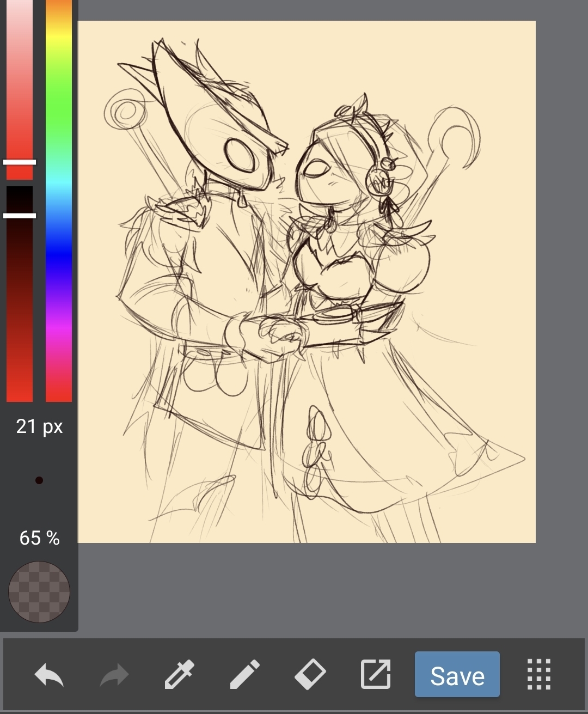Open the dotted grid menu icon
588x714 pixels.
[x=539, y=674]
